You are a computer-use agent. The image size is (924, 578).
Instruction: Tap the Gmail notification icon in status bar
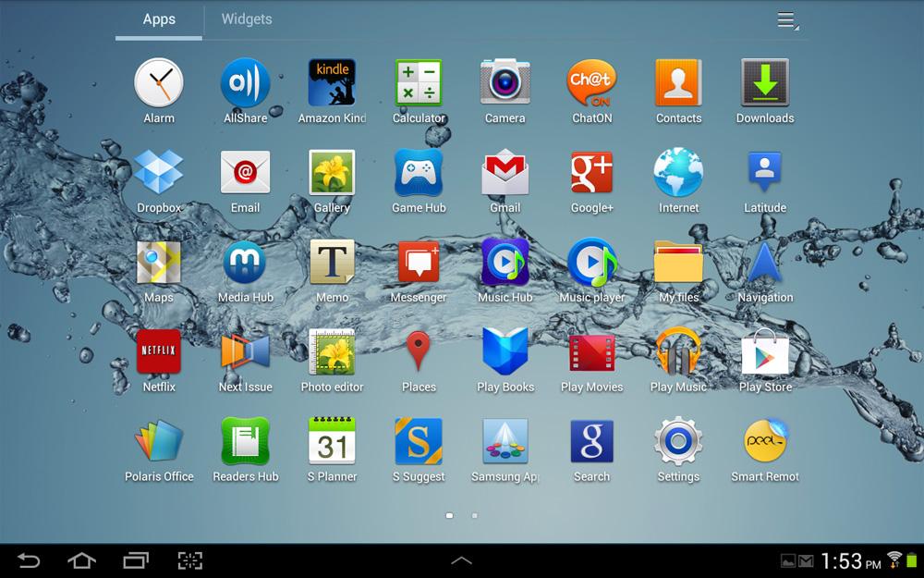click(x=806, y=561)
